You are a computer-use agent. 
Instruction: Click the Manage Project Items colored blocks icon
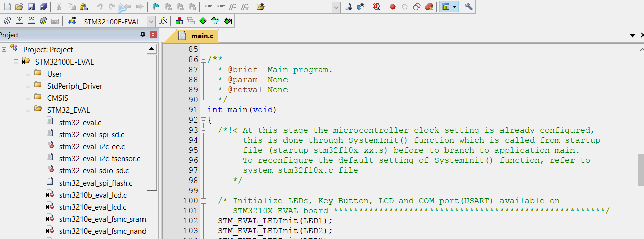(179, 21)
